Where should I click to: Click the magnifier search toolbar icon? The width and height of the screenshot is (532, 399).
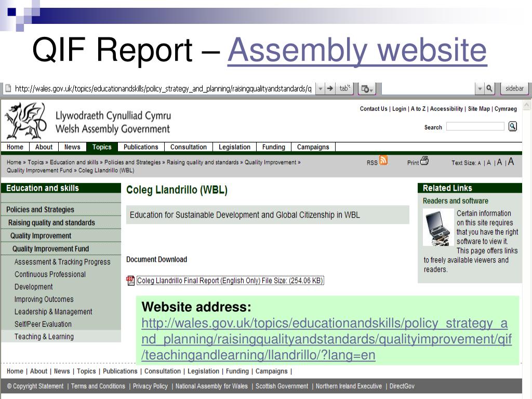coord(489,88)
